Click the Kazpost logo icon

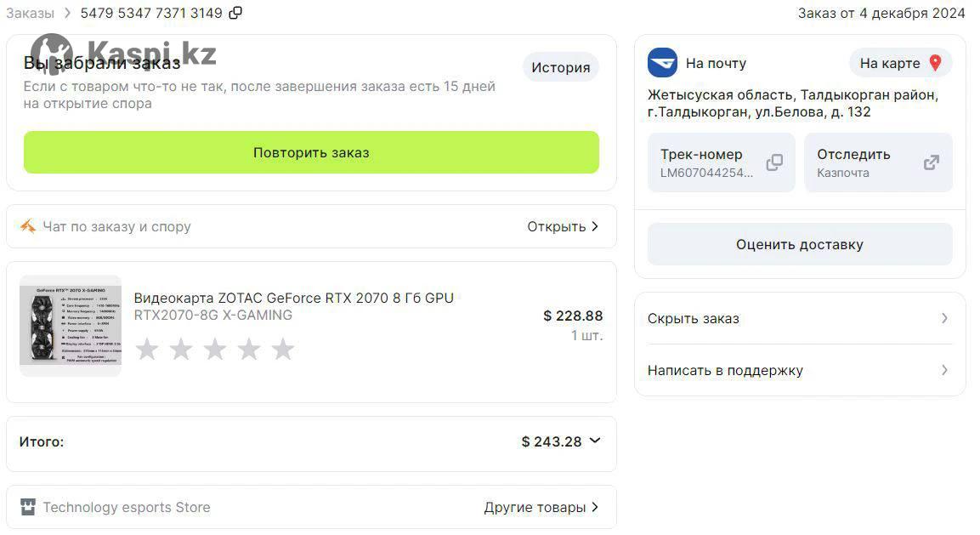pyautogui.click(x=662, y=63)
